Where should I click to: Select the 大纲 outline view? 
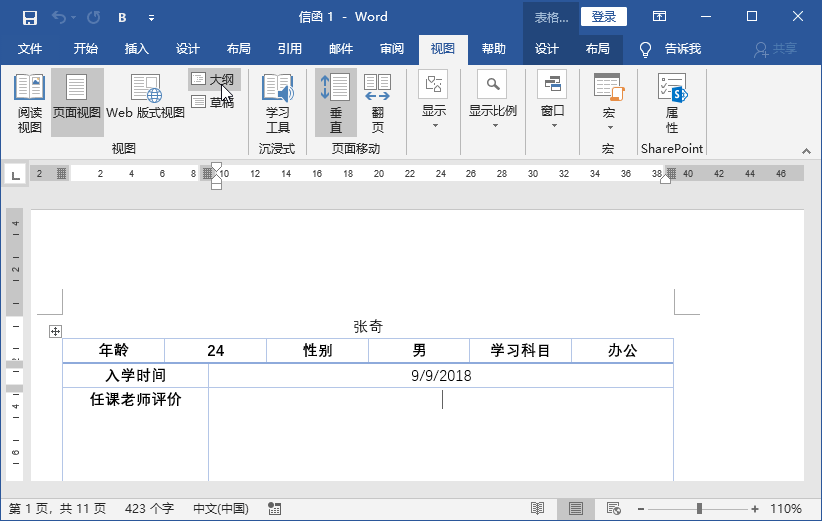[214, 80]
